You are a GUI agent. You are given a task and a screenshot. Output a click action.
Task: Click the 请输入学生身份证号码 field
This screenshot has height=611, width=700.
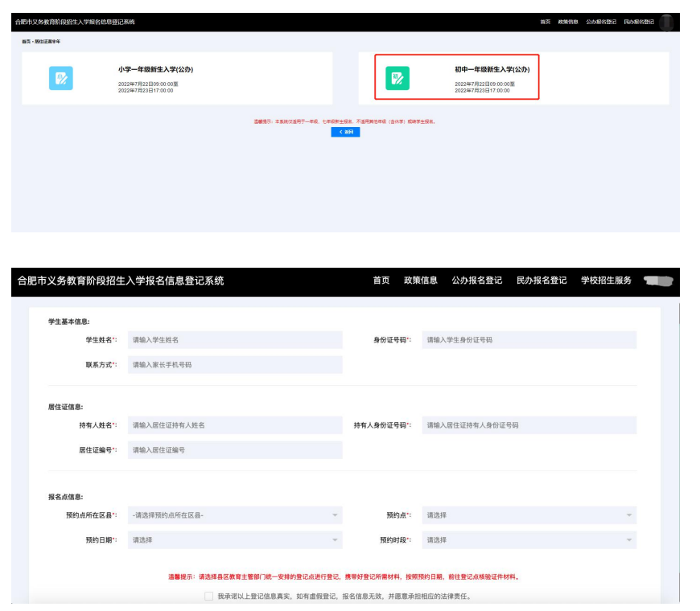click(x=529, y=340)
